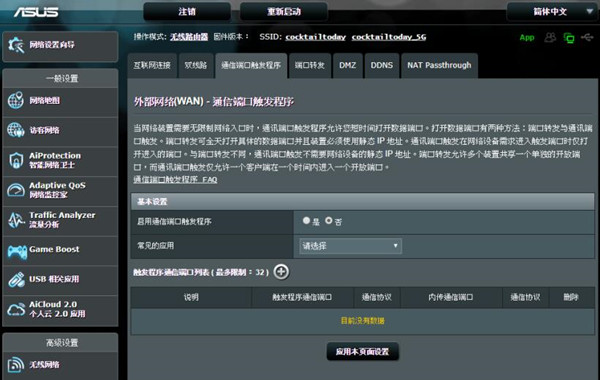Click the ASUS logo
This screenshot has width=600, height=380.
point(36,12)
